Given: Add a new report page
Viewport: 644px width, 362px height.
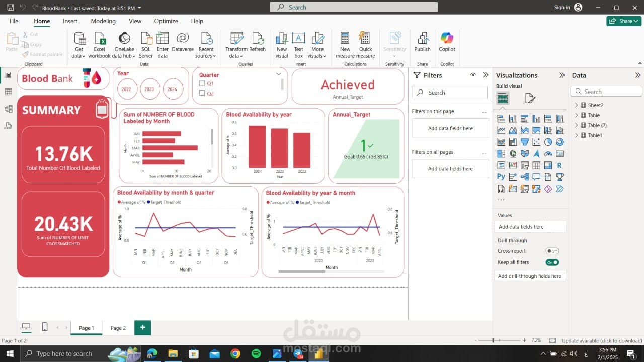Looking at the screenshot, I should point(142,328).
